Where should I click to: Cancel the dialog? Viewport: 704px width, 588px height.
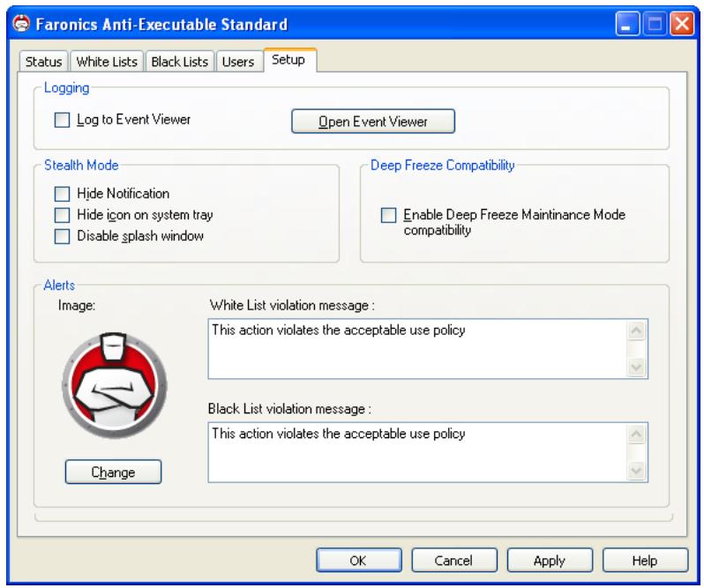point(454,561)
